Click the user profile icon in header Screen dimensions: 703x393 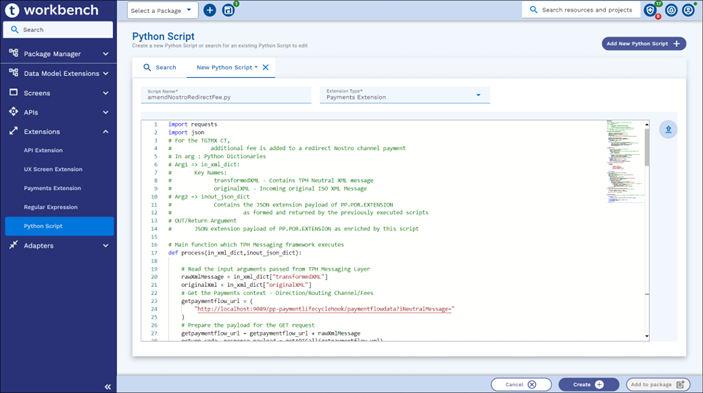coord(688,10)
